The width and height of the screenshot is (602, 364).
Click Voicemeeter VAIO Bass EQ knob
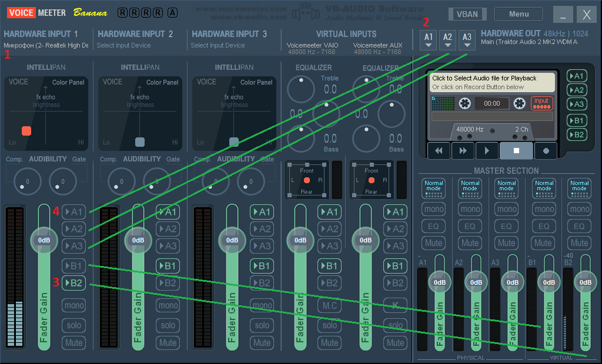click(301, 139)
